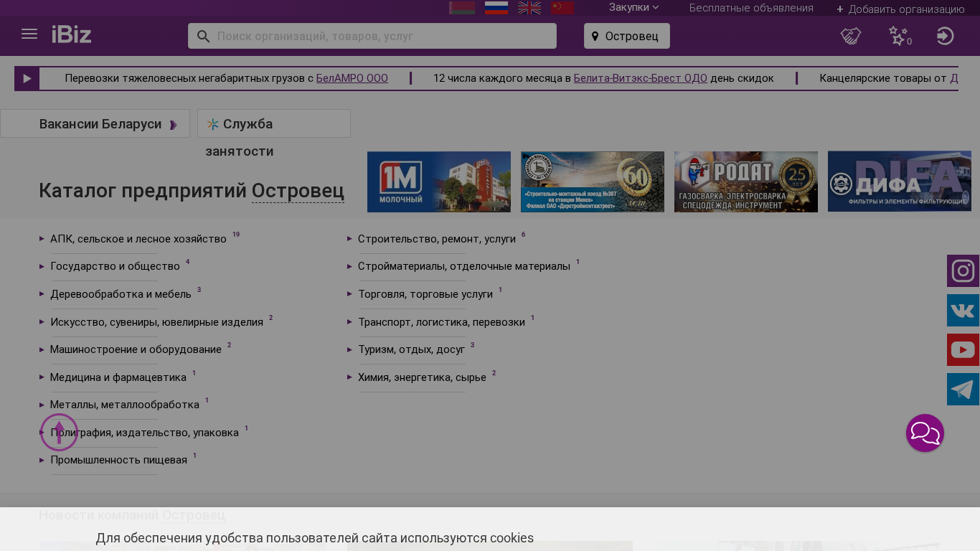980x551 pixels.
Task: Open Химия, энергетика, сырье category
Action: [x=422, y=377]
